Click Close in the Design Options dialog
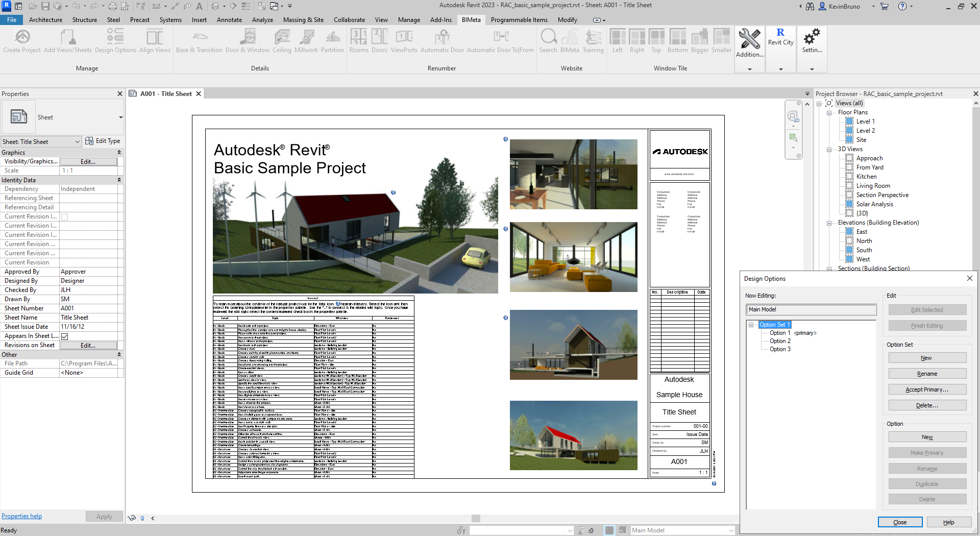 click(900, 522)
